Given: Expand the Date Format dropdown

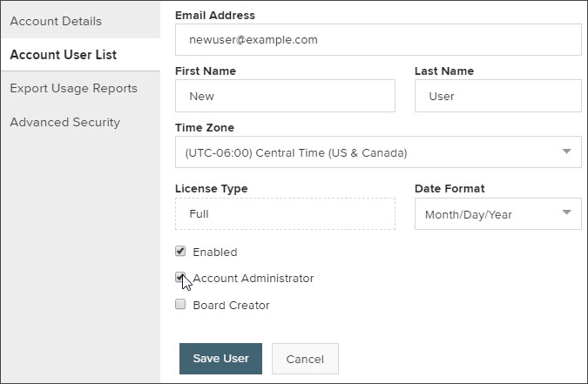Looking at the screenshot, I should [498, 213].
